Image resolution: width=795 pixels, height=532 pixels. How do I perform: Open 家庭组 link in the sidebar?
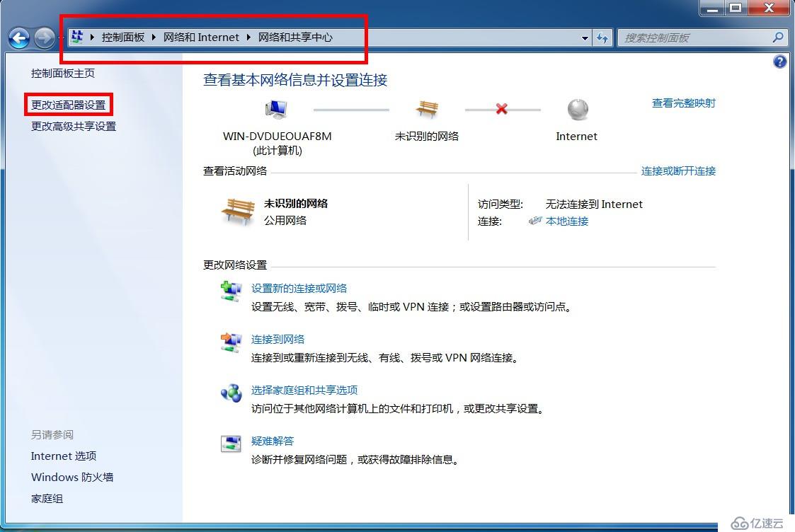coord(47,499)
